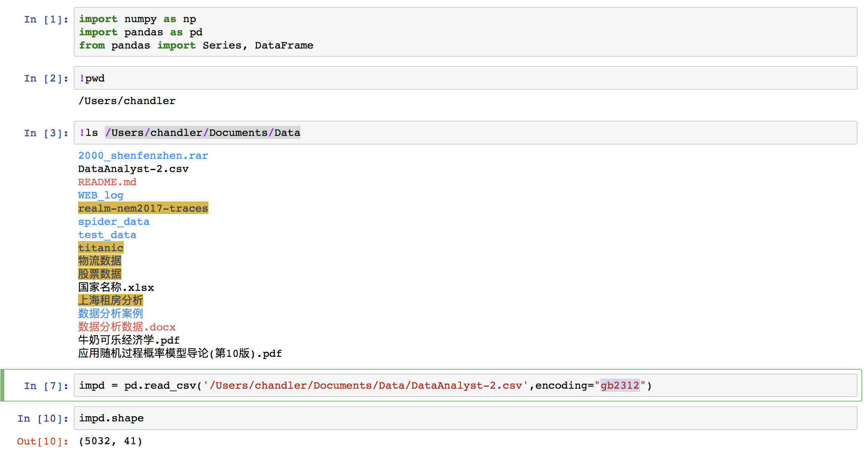Click the impd.shape code cell
Viewport: 868px width, 452px height.
point(465,418)
